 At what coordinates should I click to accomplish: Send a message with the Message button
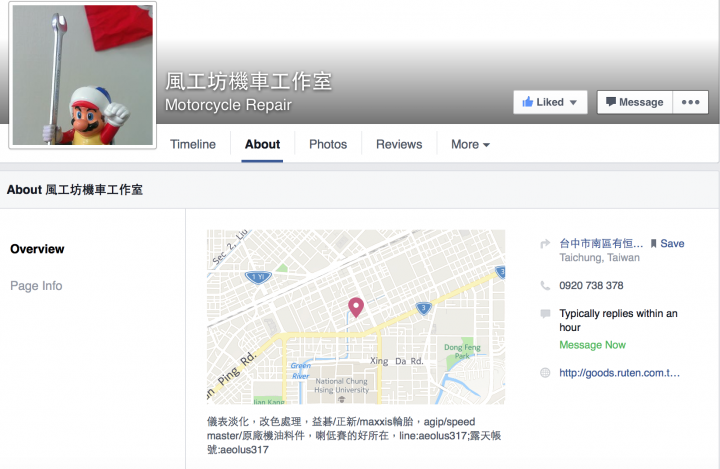(635, 102)
